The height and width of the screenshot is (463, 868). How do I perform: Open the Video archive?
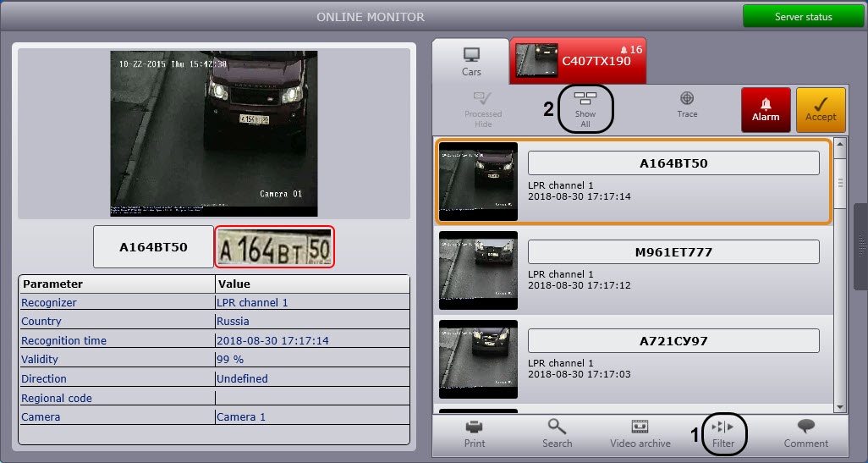pos(640,433)
